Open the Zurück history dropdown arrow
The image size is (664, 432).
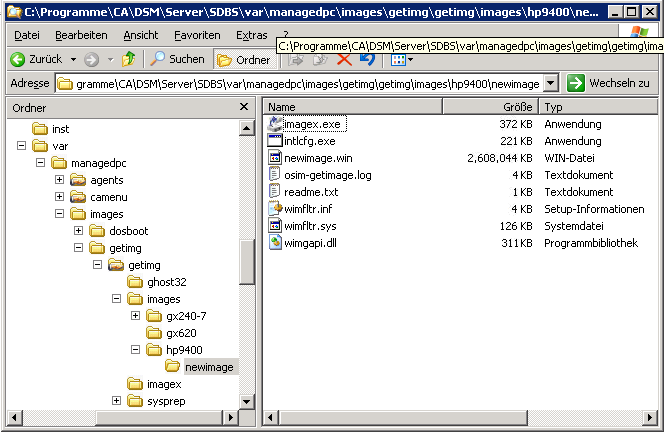[x=73, y=59]
